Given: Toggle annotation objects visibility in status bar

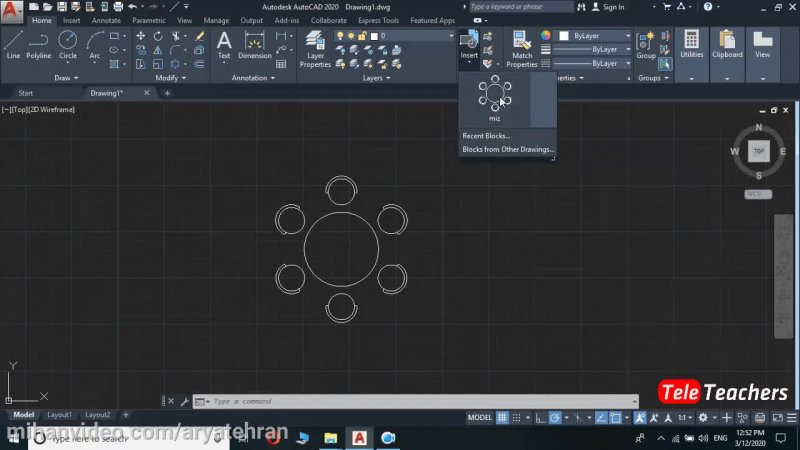Looking at the screenshot, I should coord(640,418).
